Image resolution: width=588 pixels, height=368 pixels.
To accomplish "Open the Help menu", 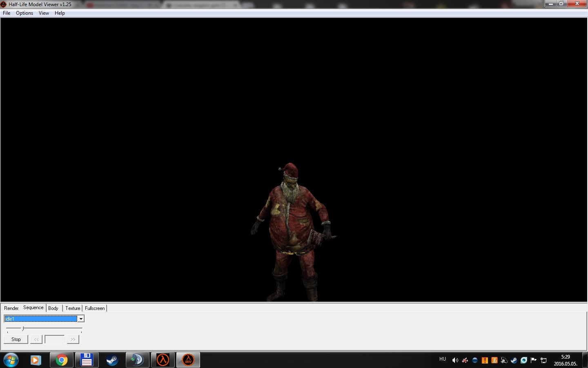I will click(x=60, y=13).
